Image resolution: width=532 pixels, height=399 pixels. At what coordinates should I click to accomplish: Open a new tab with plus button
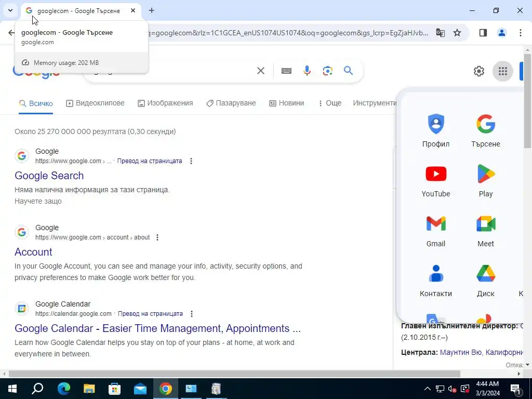[x=152, y=10]
